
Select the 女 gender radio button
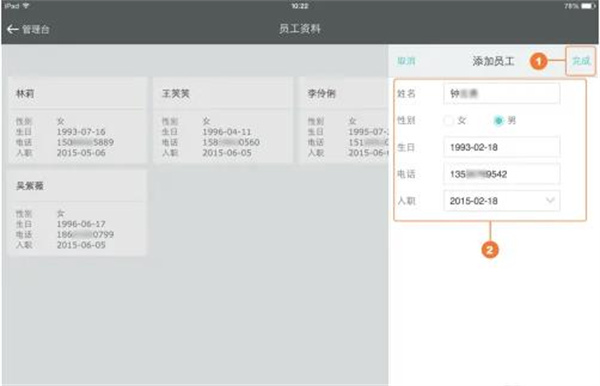click(448, 121)
